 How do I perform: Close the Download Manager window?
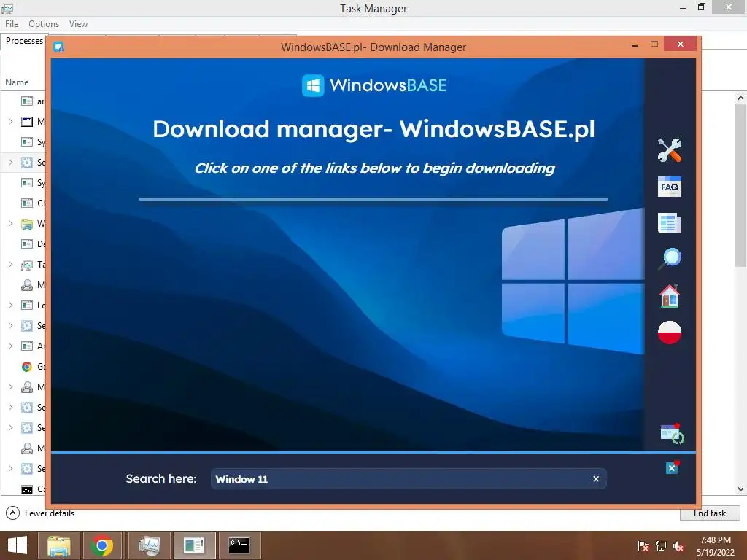click(x=681, y=44)
